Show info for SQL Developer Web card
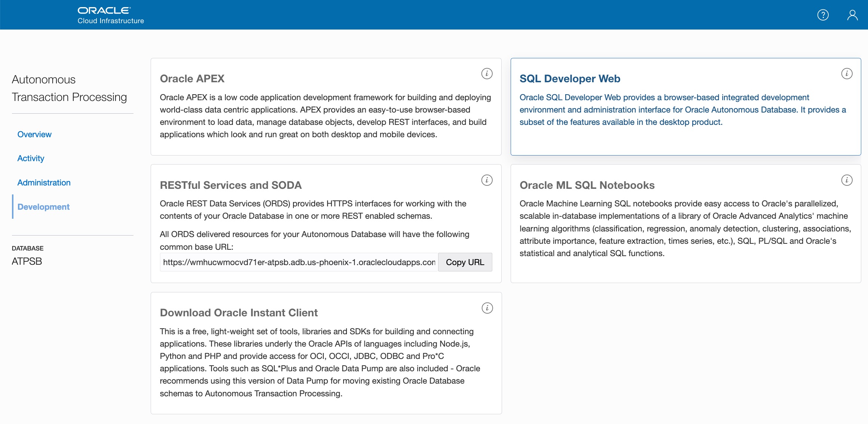 click(847, 74)
